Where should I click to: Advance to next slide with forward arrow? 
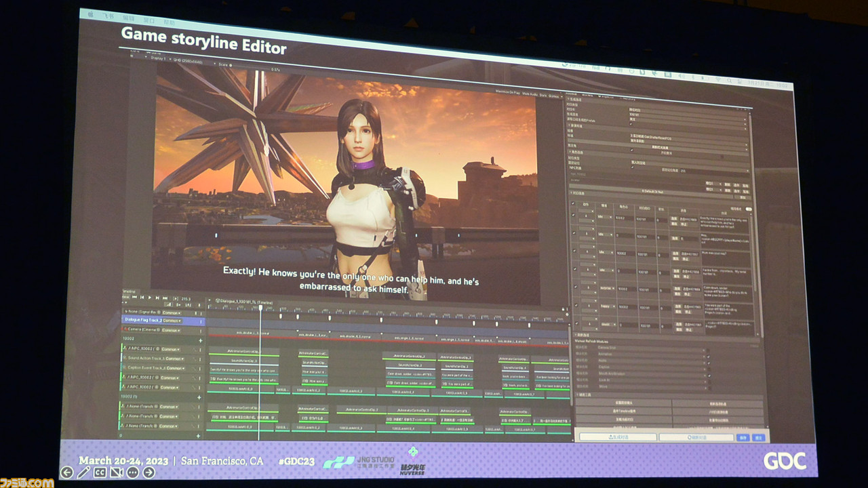pos(149,472)
